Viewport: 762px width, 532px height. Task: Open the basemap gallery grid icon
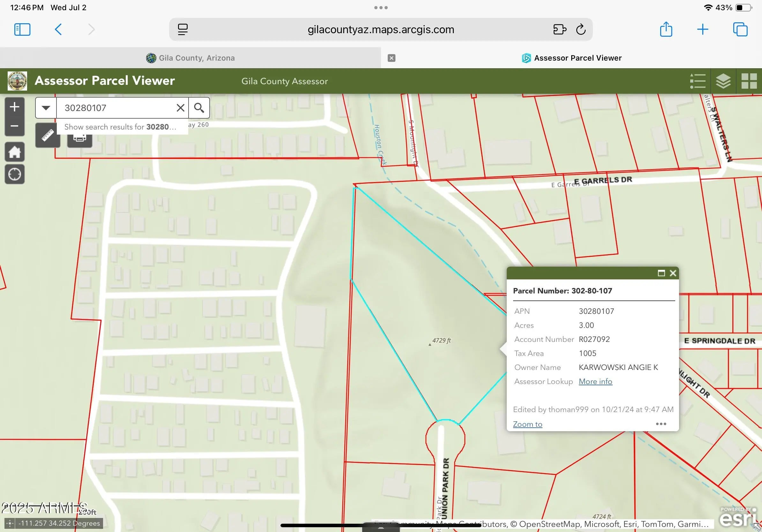coord(749,81)
